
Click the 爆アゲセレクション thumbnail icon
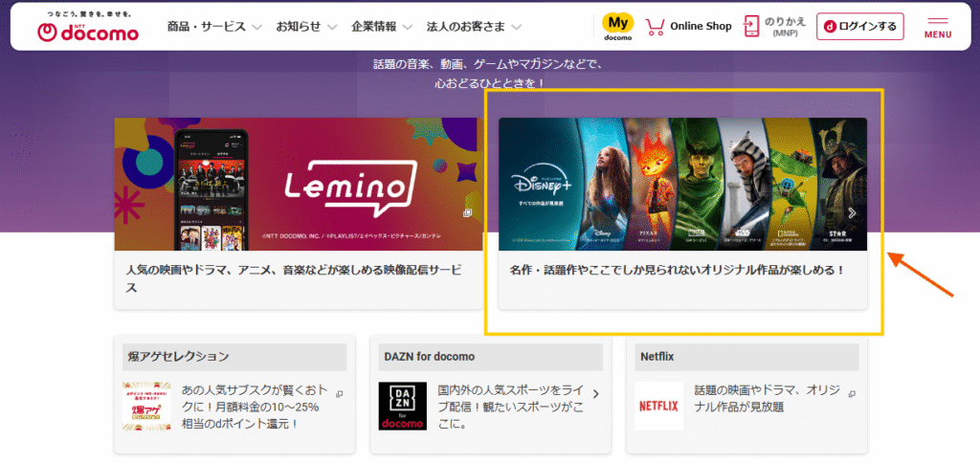[145, 406]
